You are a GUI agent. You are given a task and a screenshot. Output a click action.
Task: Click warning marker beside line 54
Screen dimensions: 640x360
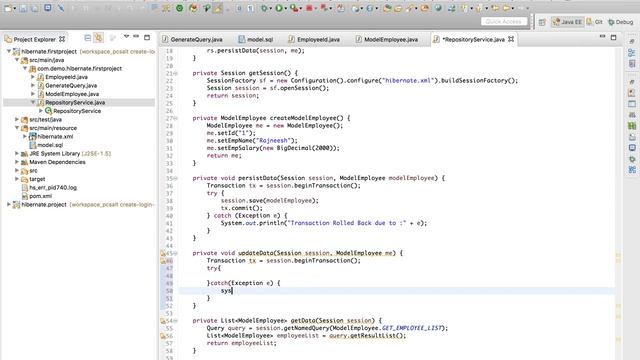(162, 321)
